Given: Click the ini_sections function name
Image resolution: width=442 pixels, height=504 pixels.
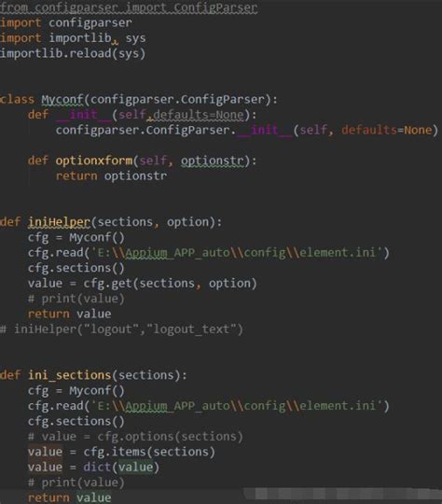Looking at the screenshot, I should tap(69, 375).
